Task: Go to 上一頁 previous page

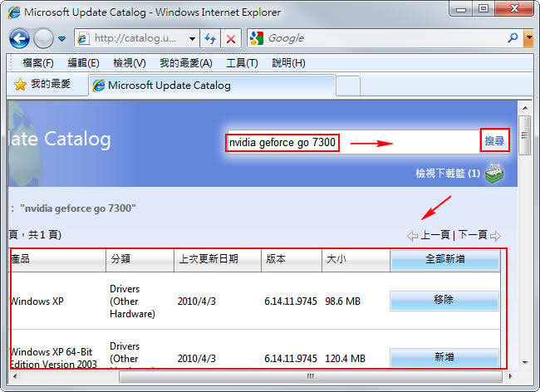Action: [x=435, y=235]
